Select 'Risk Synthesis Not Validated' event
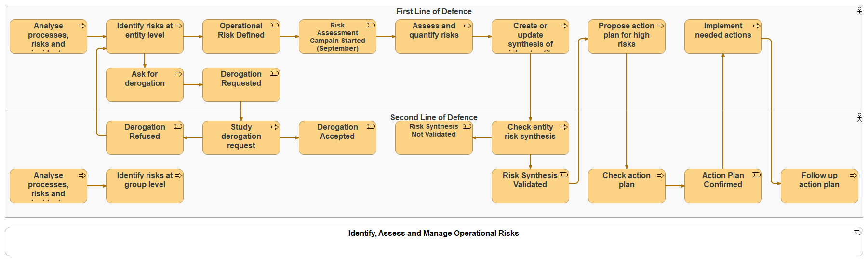The width and height of the screenshot is (868, 261). tap(434, 137)
